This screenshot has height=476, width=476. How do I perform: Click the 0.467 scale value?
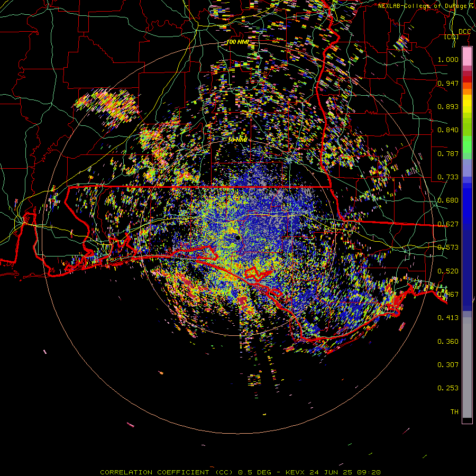point(448,295)
